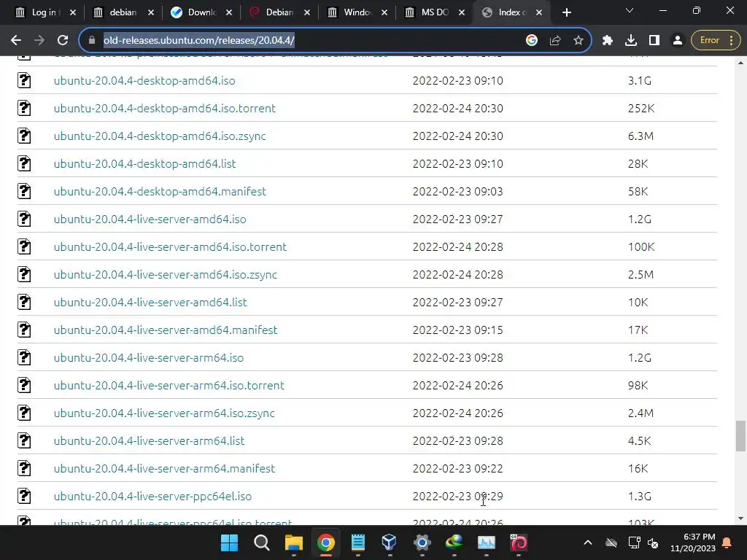
Task: Click the scrollbar down arrow
Action: [740, 518]
